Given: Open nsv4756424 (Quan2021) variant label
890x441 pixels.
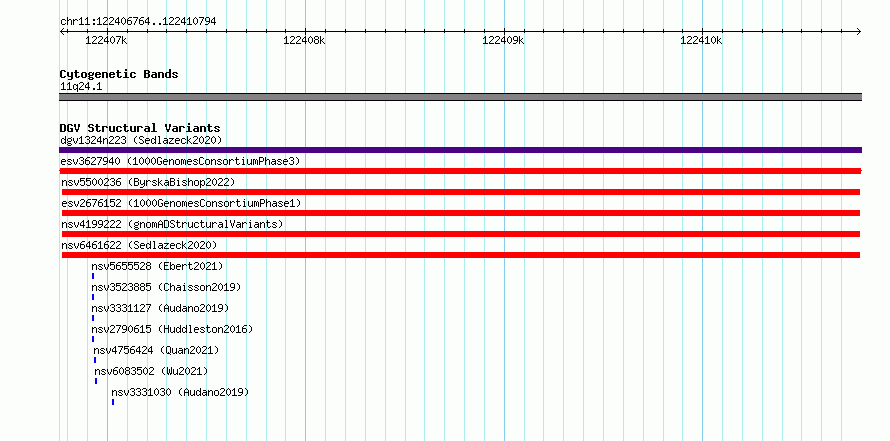Looking at the screenshot, I should click(156, 350).
